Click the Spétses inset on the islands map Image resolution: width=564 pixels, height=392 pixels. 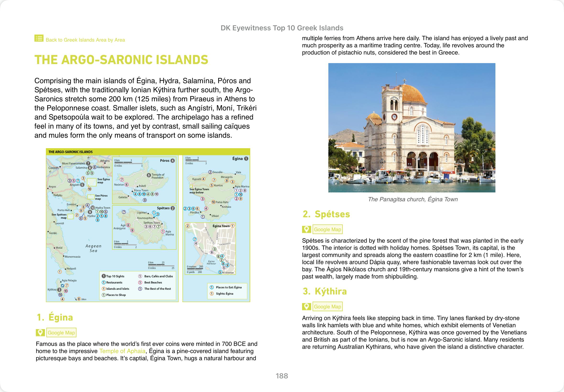tap(144, 227)
